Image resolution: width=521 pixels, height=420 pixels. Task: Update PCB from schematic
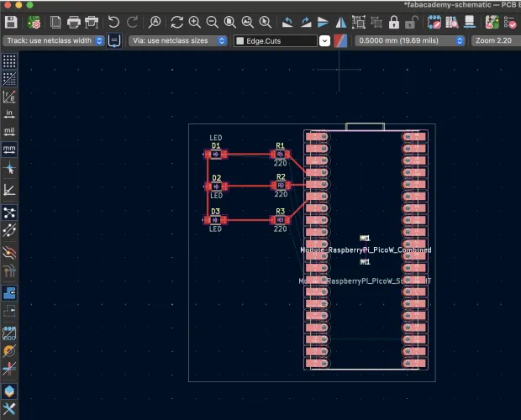[492, 22]
